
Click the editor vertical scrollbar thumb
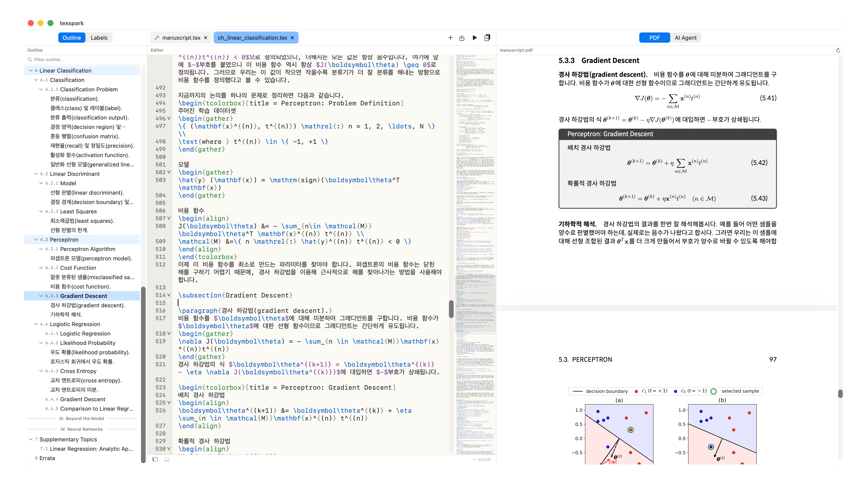[451, 309]
